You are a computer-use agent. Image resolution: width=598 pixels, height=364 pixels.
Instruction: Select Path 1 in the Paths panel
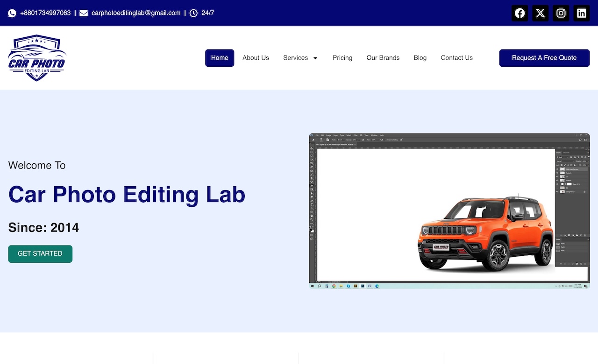563,244
